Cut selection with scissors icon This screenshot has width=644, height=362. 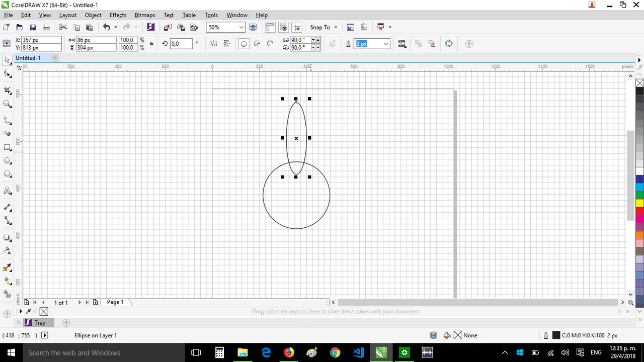coord(63,27)
